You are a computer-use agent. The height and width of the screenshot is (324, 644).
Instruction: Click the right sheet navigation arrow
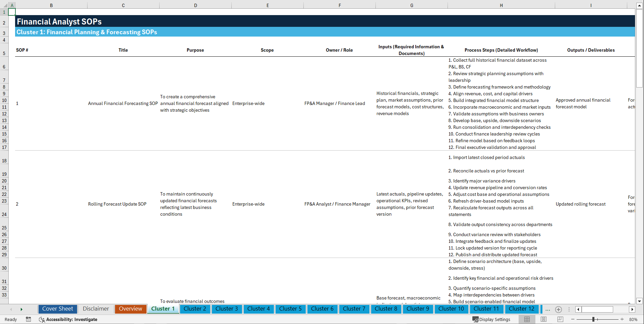(21, 309)
